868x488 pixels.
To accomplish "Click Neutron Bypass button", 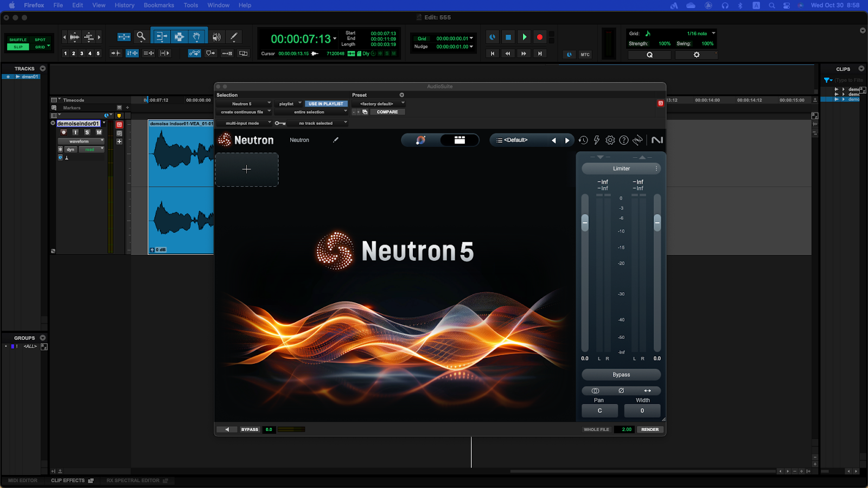I will click(x=621, y=375).
